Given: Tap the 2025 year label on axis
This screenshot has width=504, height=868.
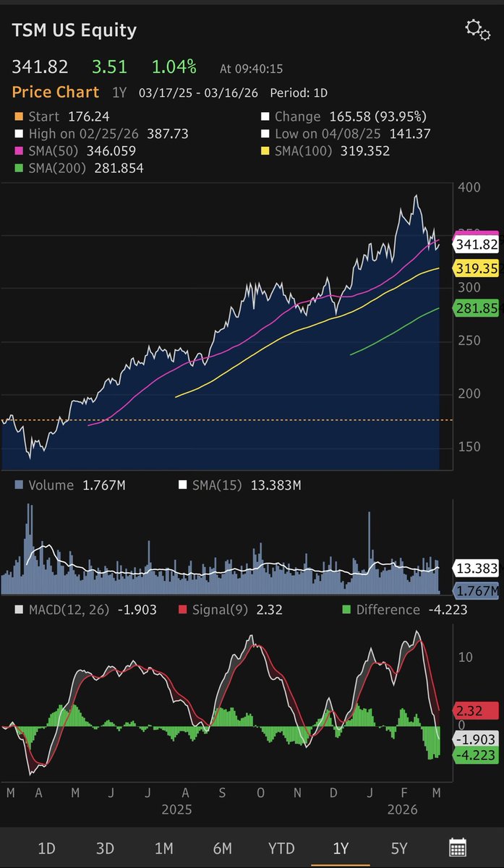Looking at the screenshot, I should (x=177, y=809).
